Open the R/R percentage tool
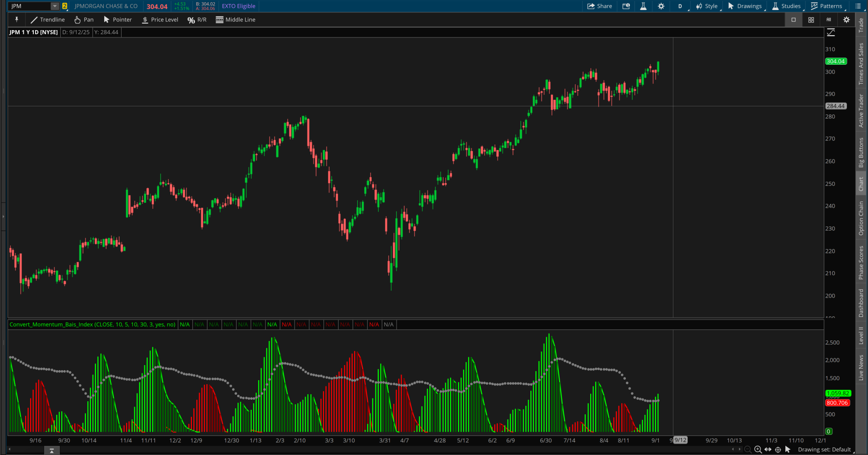Viewport: 868px width, 455px height. [x=196, y=20]
